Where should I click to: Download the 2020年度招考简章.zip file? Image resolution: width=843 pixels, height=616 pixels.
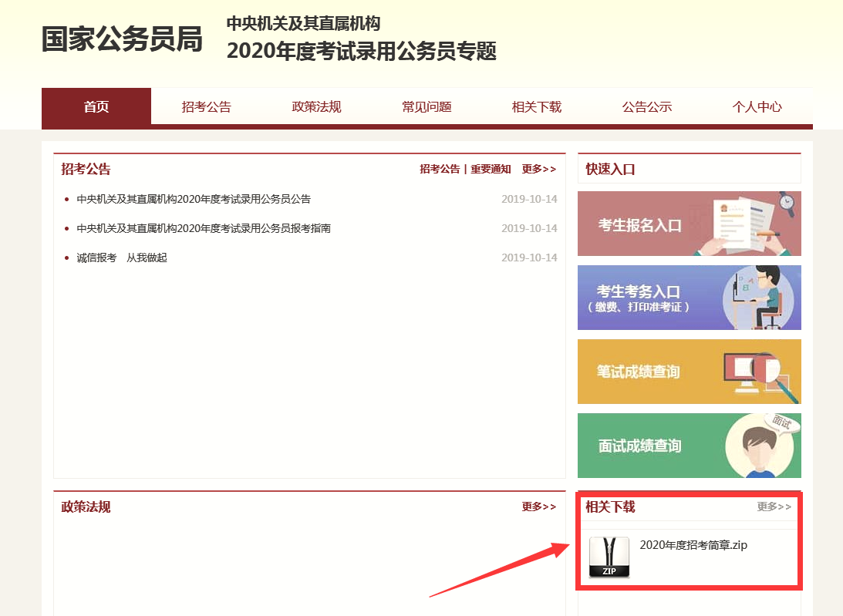pos(693,545)
